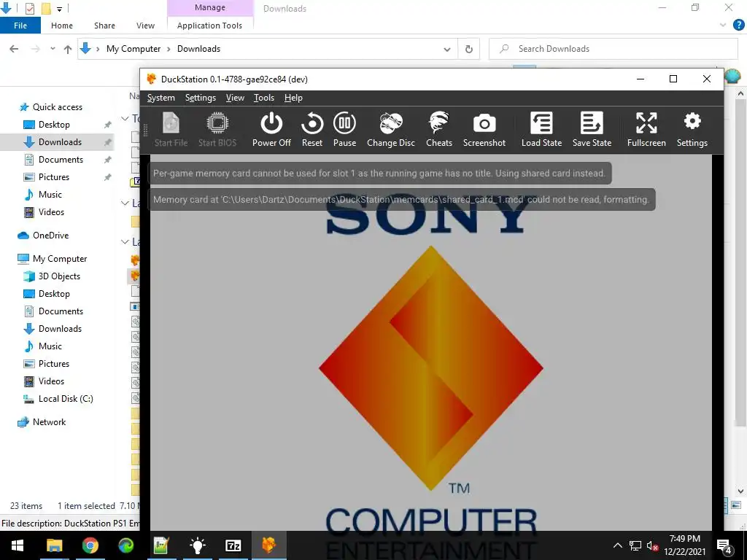Click the Save State toolbar icon

(x=592, y=130)
